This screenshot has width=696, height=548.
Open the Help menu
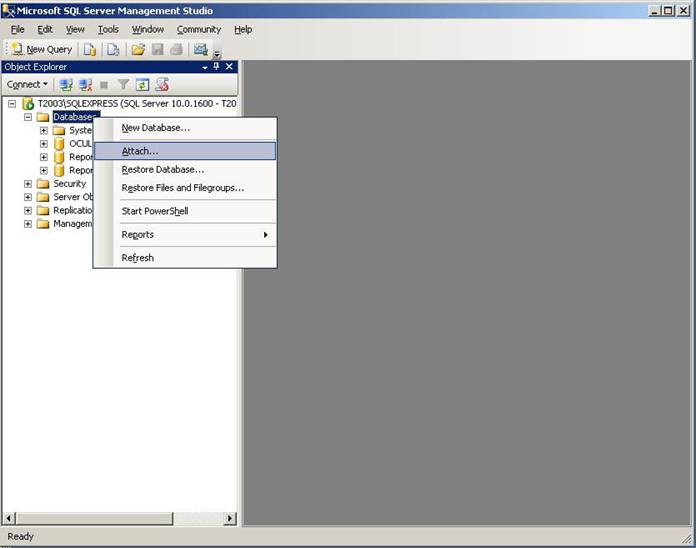[x=243, y=29]
